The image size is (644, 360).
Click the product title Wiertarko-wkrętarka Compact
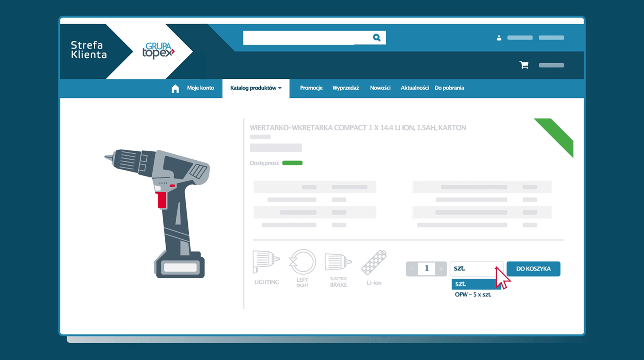click(358, 128)
